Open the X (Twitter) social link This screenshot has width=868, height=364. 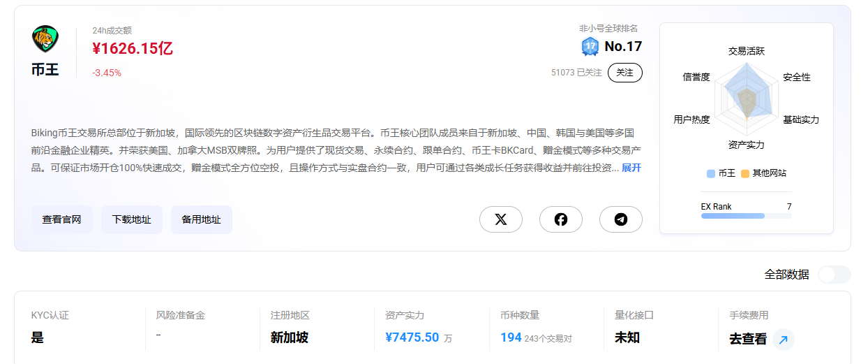pos(501,219)
